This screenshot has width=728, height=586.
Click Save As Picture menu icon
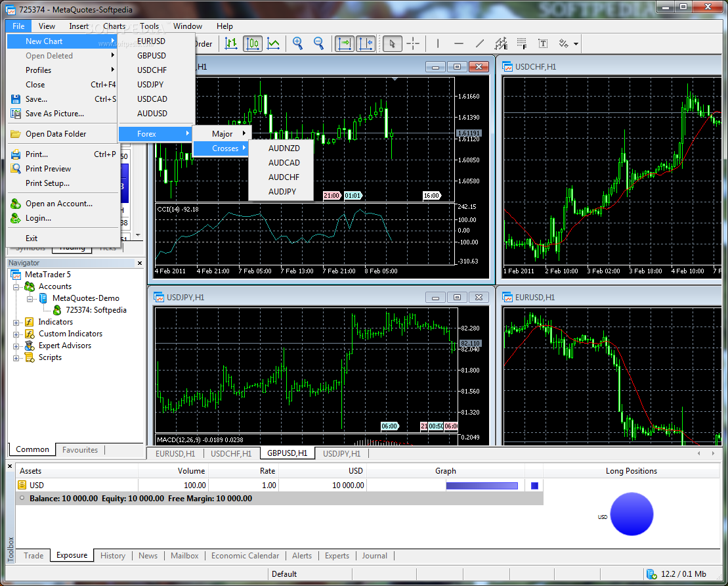[x=16, y=114]
